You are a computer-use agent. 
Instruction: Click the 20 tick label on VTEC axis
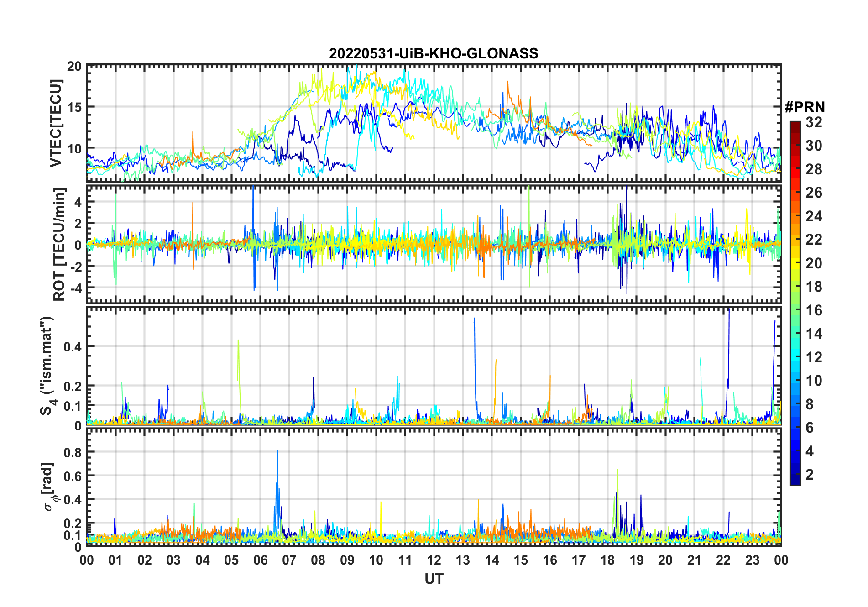click(x=74, y=66)
